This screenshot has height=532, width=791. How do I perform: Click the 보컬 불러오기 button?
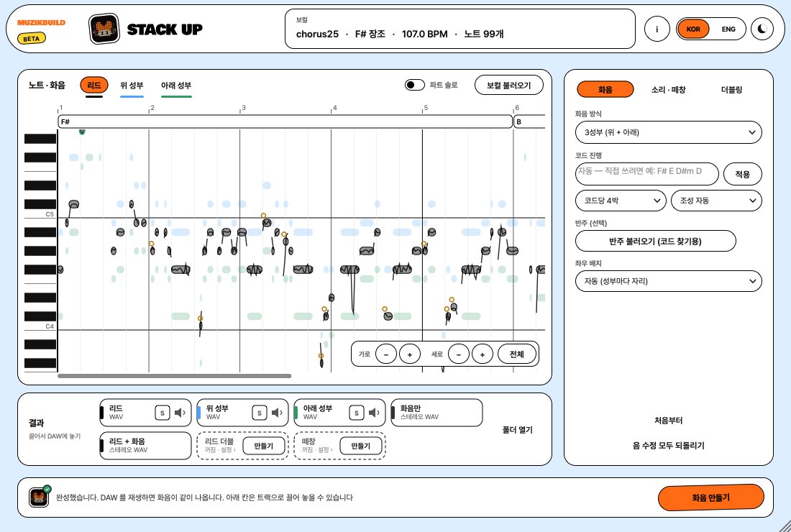tap(509, 86)
